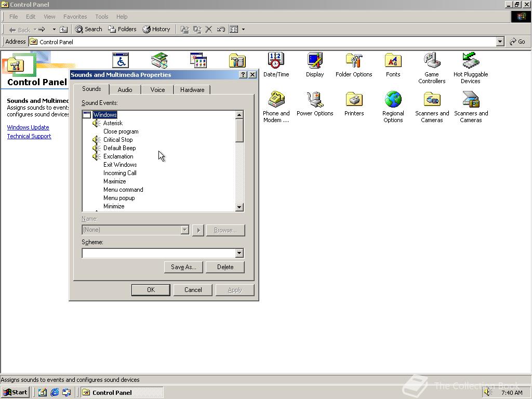Open the Administrative Tools folder icon
Screen dimensions: 532x399
(x=237, y=60)
